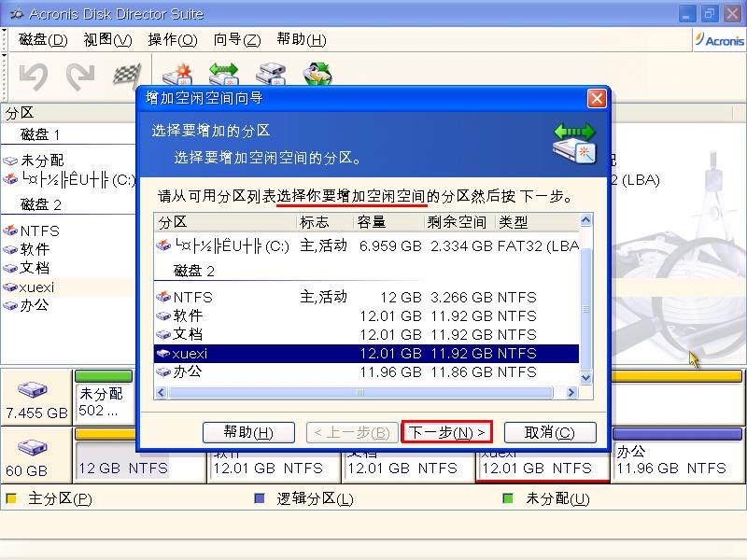Click the app icon in title bar
Screen dimensions: 747x560
[x=16, y=14]
